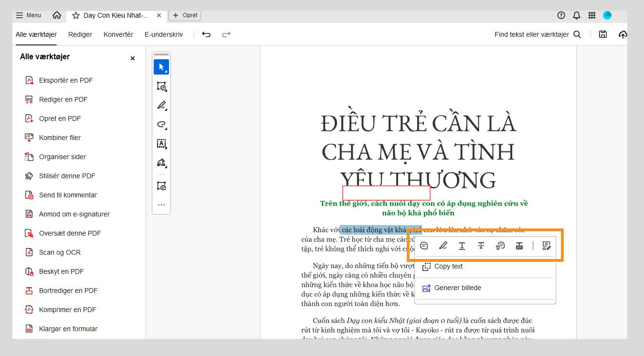Expand more tools with the ellipsis button

pyautogui.click(x=161, y=205)
